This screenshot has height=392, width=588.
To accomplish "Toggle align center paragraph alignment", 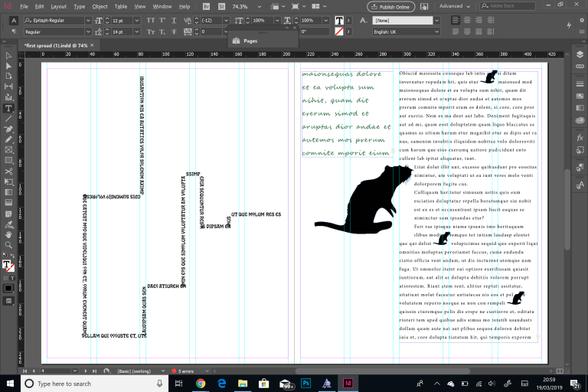I will tap(466, 19).
